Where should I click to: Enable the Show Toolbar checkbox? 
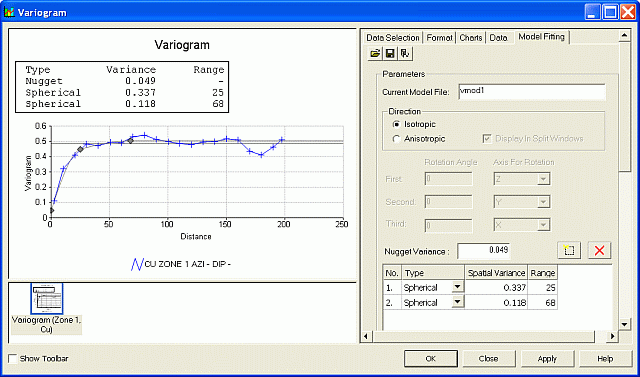(13, 359)
